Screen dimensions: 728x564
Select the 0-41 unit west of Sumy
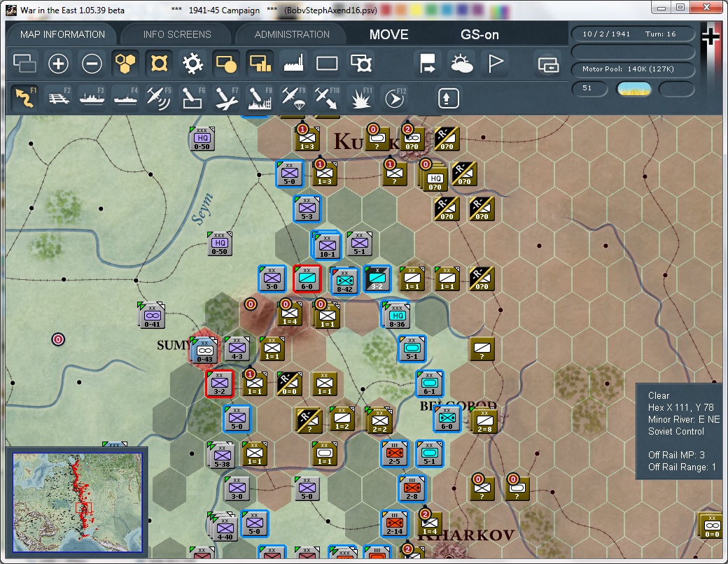pyautogui.click(x=152, y=316)
